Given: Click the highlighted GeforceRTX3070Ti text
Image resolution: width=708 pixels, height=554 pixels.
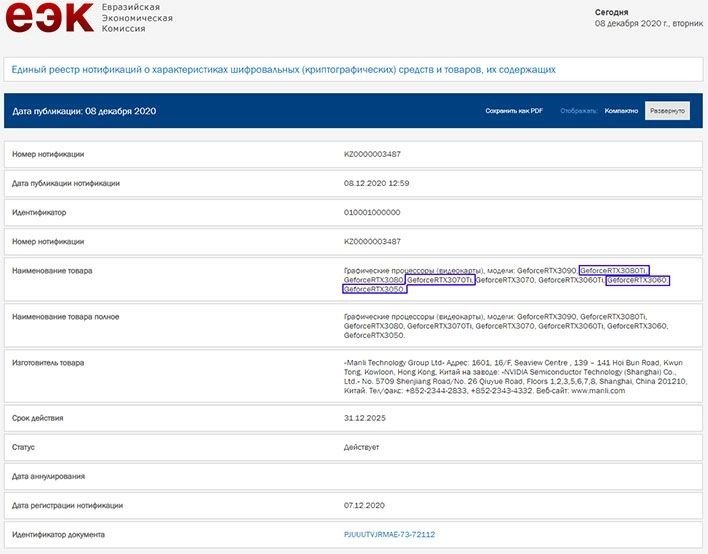Looking at the screenshot, I should pyautogui.click(x=440, y=280).
